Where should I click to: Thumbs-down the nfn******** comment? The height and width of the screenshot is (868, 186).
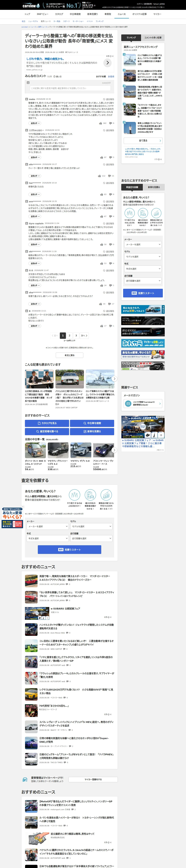coord(110,176)
